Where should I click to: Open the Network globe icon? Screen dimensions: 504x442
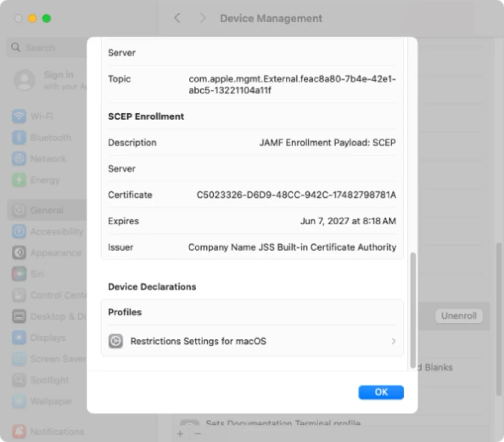(x=19, y=158)
